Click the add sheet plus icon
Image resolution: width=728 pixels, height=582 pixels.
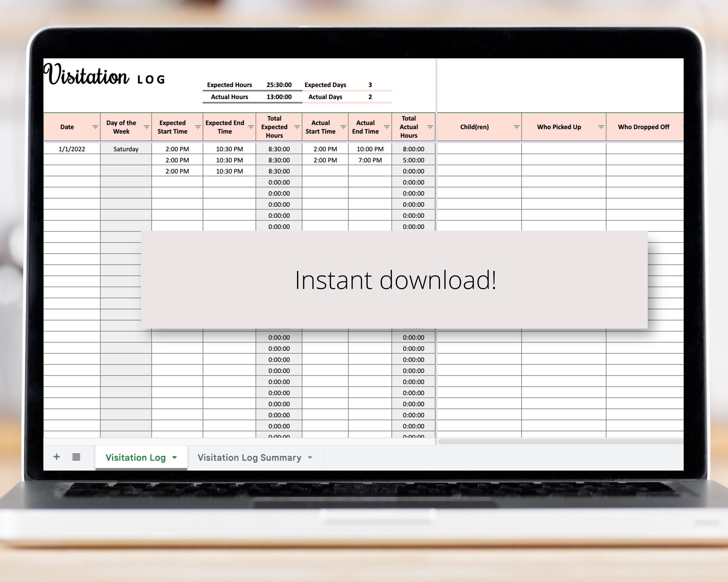57,457
